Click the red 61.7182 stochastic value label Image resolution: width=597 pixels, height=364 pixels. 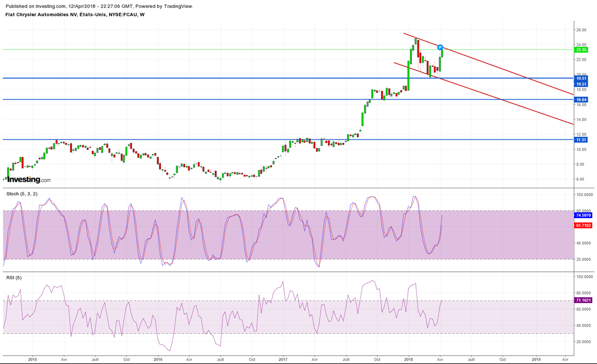coord(583,225)
